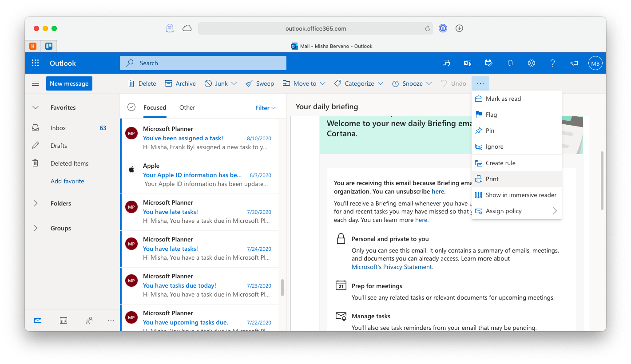The height and width of the screenshot is (364, 631).
Task: Click the Outlook search box
Action: point(203,63)
